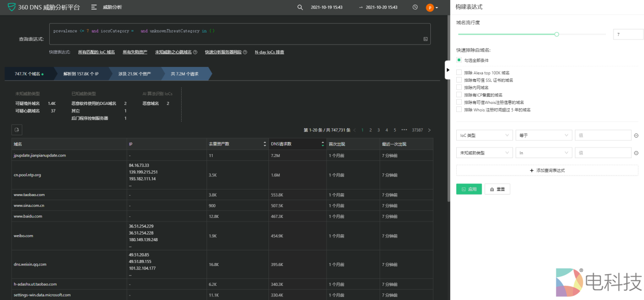Click the search magnifier icon

pyautogui.click(x=300, y=7)
